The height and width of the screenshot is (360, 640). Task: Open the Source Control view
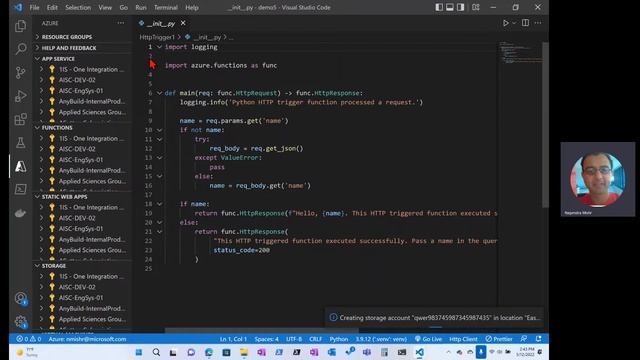(20, 73)
